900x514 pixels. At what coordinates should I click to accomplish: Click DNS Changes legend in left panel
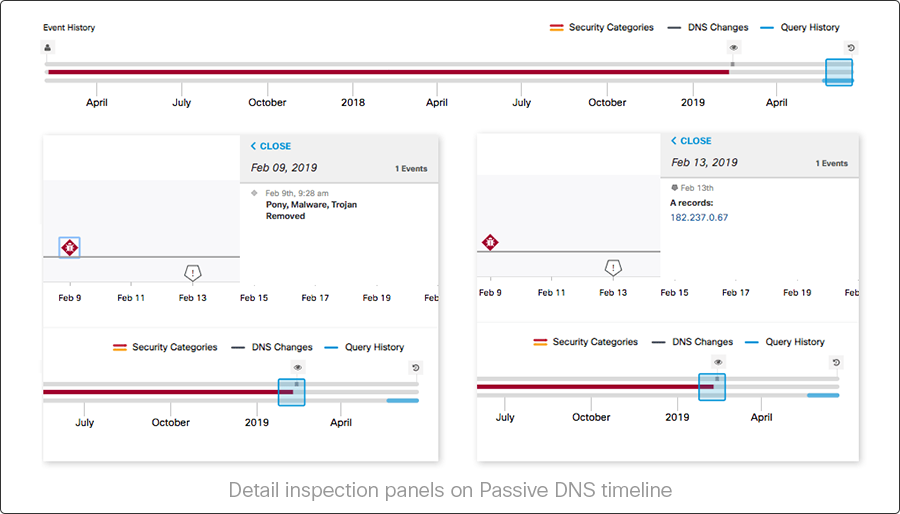[272, 347]
